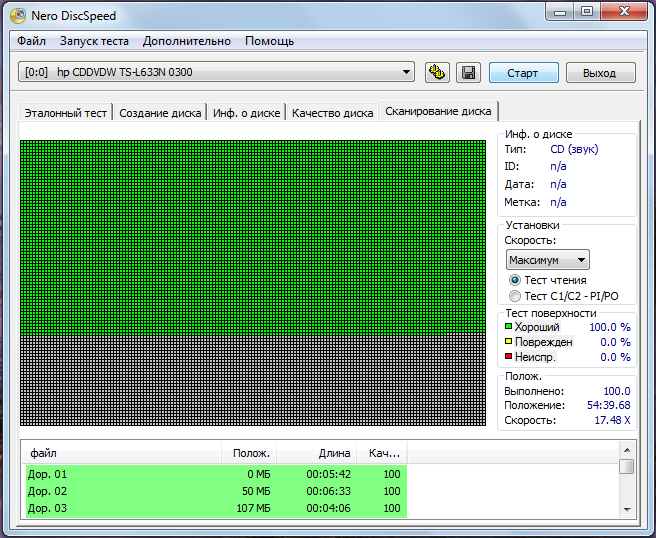Click the Поврежден 0.0 % value
Image resolution: width=656 pixels, height=538 pixels.
pos(615,342)
